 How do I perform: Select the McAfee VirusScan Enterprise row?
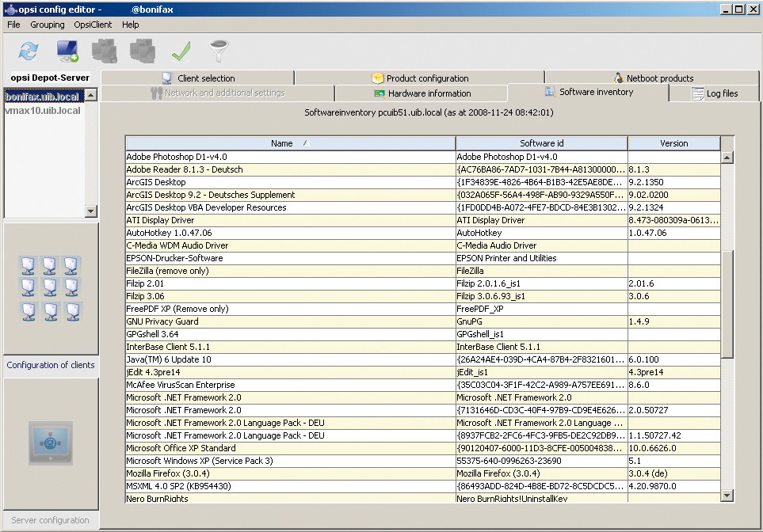coord(423,385)
